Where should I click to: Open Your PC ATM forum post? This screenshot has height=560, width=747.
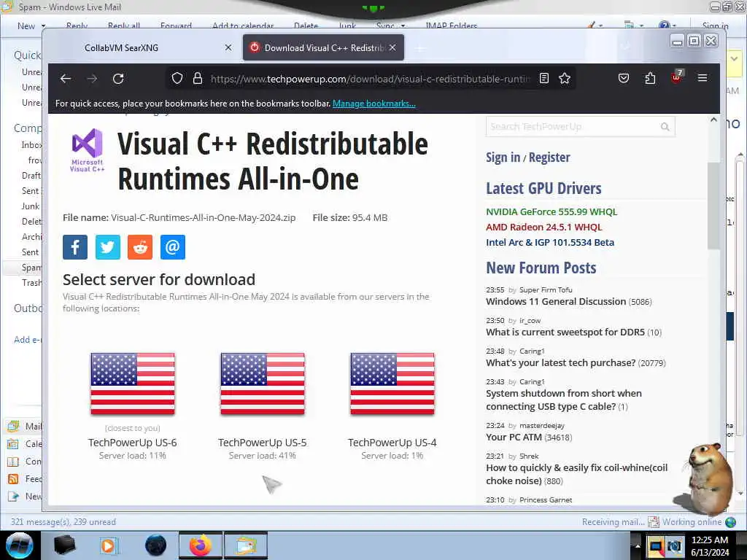[514, 437]
